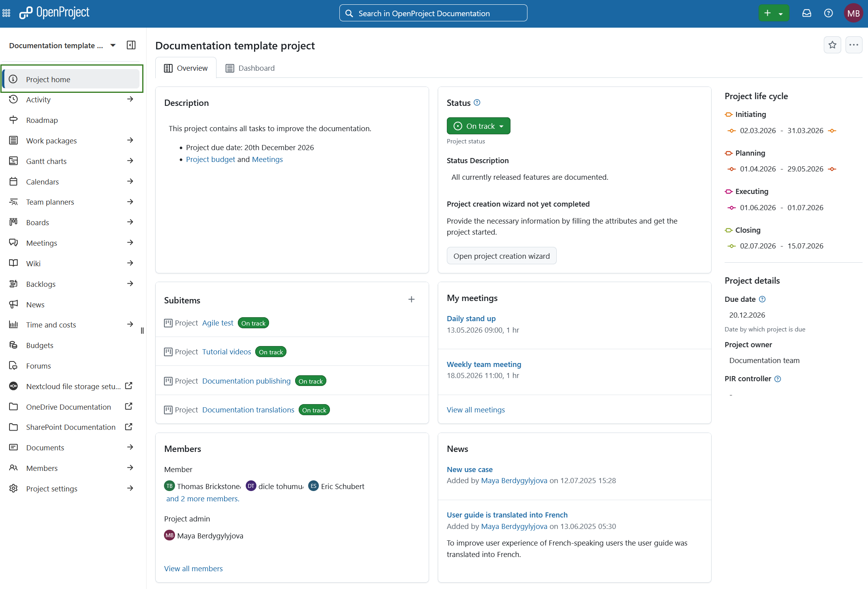Click the Budgets coins icon

(13, 345)
